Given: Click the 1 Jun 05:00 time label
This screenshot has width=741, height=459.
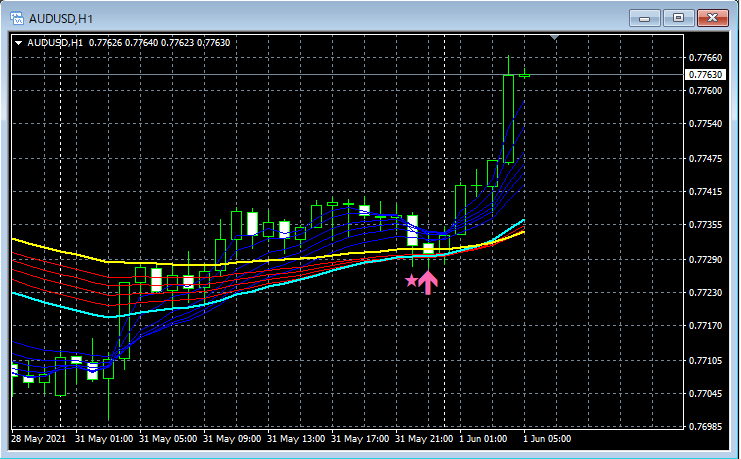Looking at the screenshot, I should coord(547,439).
